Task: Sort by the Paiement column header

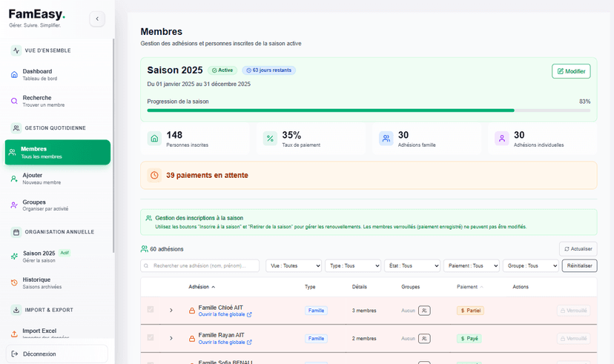Action: (x=470, y=287)
